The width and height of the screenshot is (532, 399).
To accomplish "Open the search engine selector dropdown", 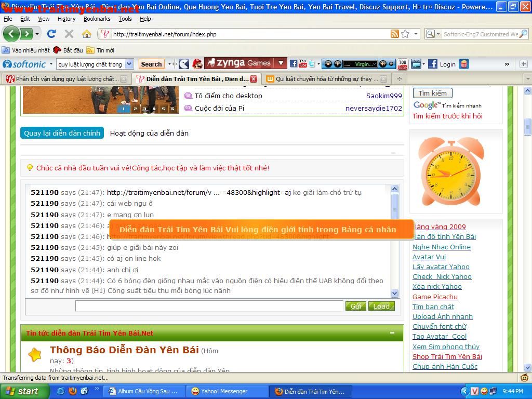I will 438,34.
